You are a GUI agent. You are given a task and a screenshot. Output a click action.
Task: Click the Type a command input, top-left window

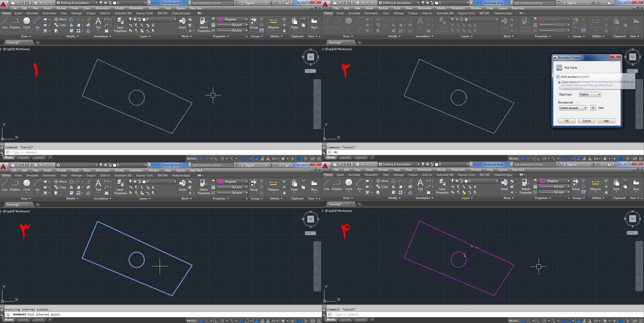(x=163, y=152)
